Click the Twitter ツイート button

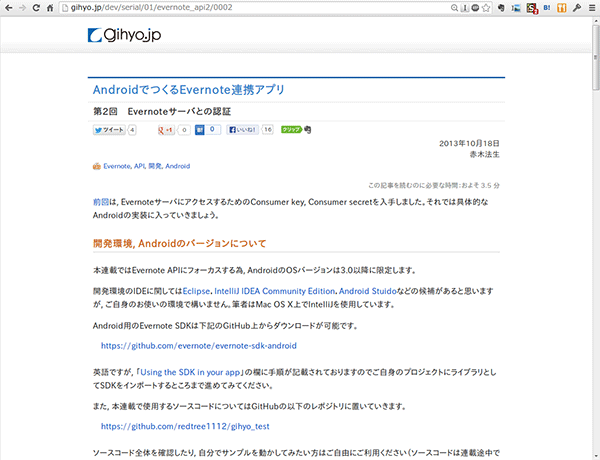(x=109, y=130)
